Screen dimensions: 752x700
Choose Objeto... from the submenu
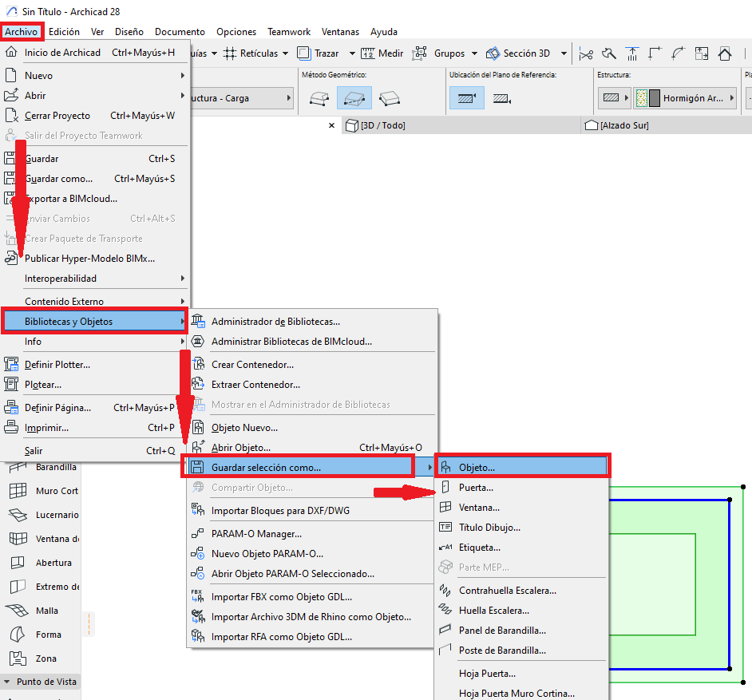(477, 467)
